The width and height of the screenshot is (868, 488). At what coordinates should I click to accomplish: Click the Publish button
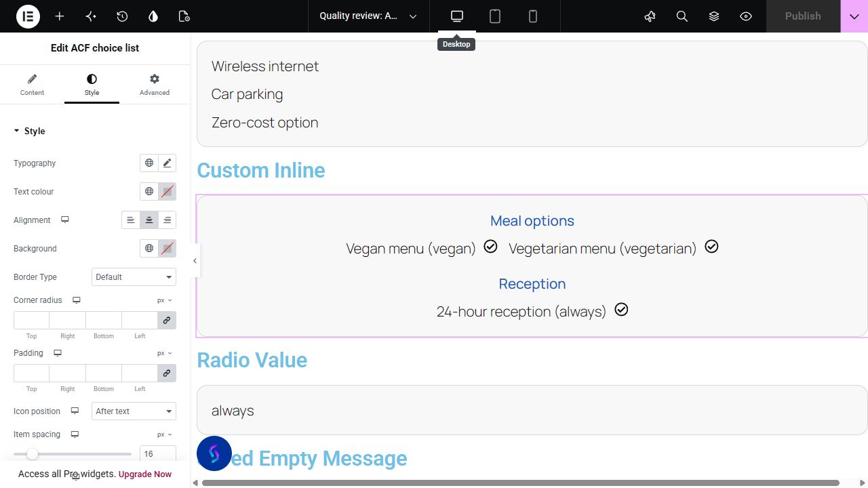(x=803, y=16)
